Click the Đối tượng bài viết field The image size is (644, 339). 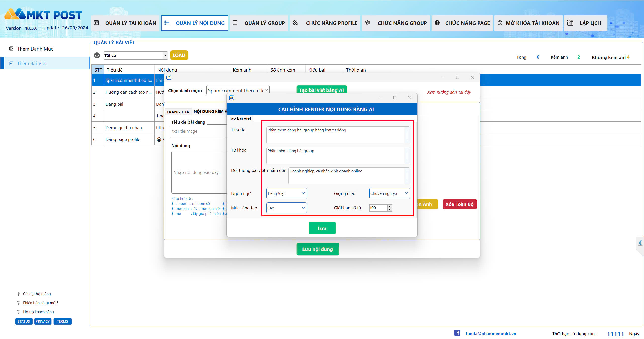click(349, 176)
